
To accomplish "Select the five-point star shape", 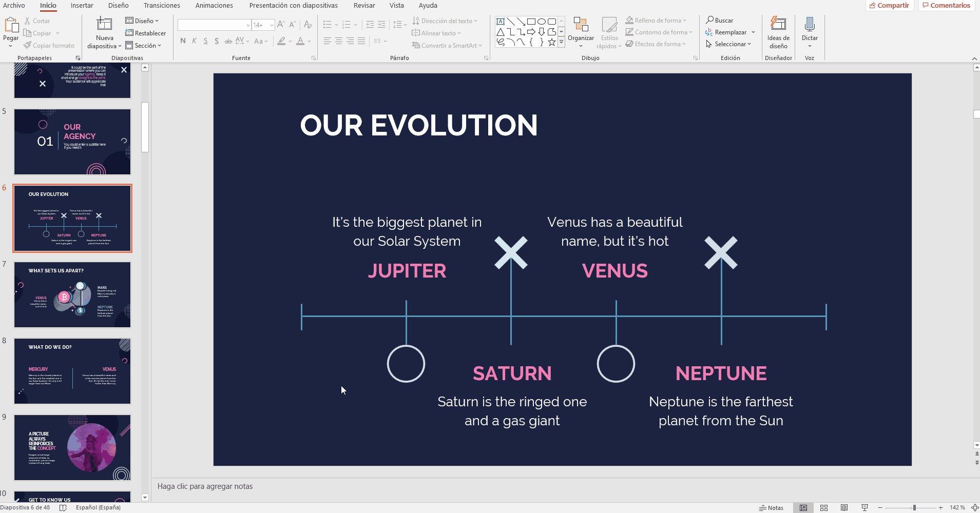I will [x=552, y=42].
